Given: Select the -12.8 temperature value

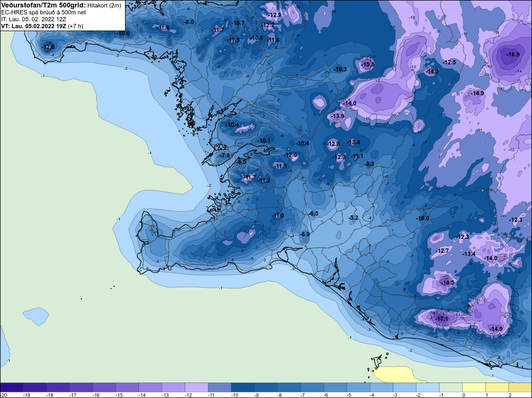Looking at the screenshot, I should coord(333,144).
